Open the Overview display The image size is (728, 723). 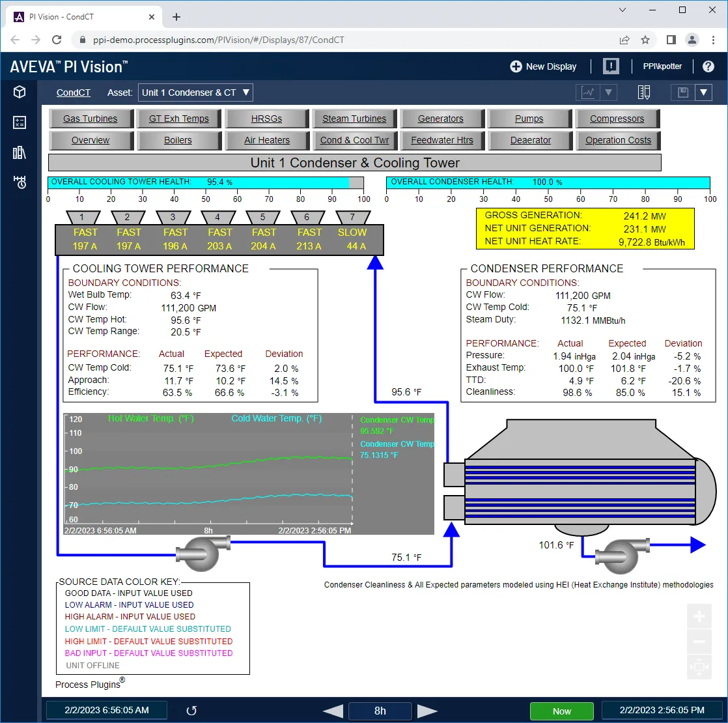[x=91, y=140]
